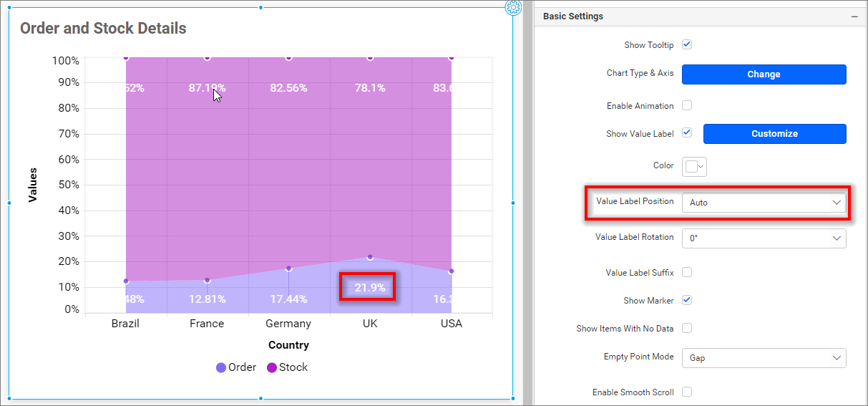The width and height of the screenshot is (868, 406).
Task: Click the Change chart type button
Action: click(x=764, y=74)
